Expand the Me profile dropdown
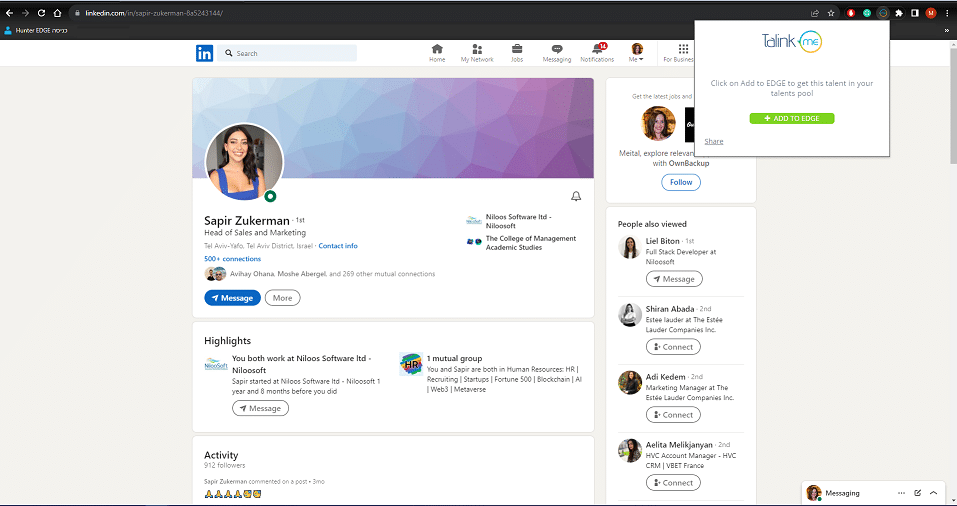Viewport: 957px width, 506px height. (x=637, y=53)
